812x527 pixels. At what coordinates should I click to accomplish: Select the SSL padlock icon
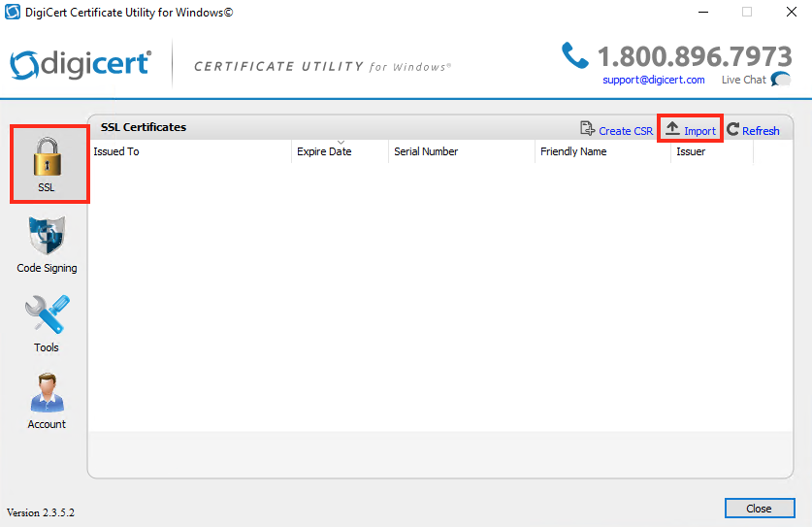tap(47, 155)
